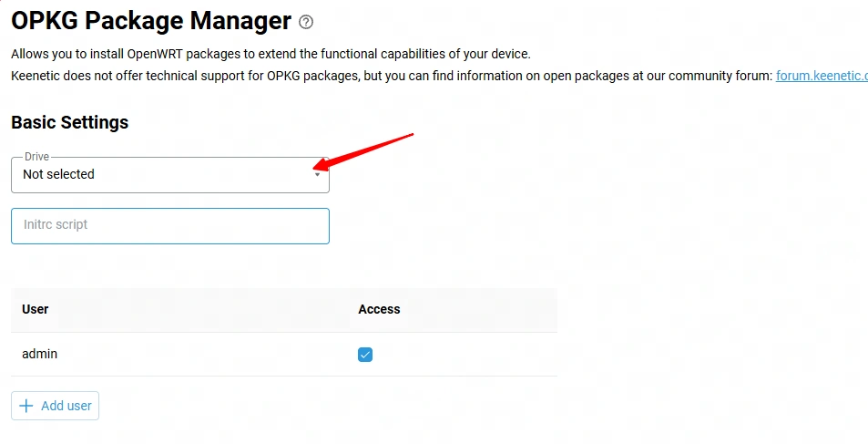
Task: Click the Basic Settings section heading
Action: pyautogui.click(x=70, y=122)
